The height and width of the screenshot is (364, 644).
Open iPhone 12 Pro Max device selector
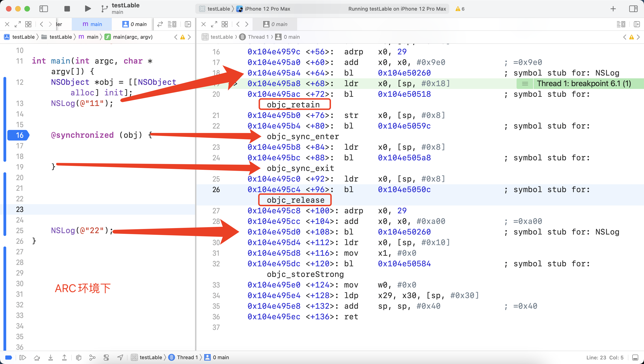pos(267,9)
